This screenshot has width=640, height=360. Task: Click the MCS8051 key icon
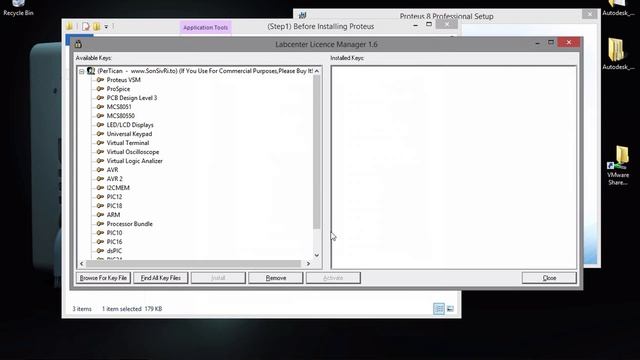point(100,107)
